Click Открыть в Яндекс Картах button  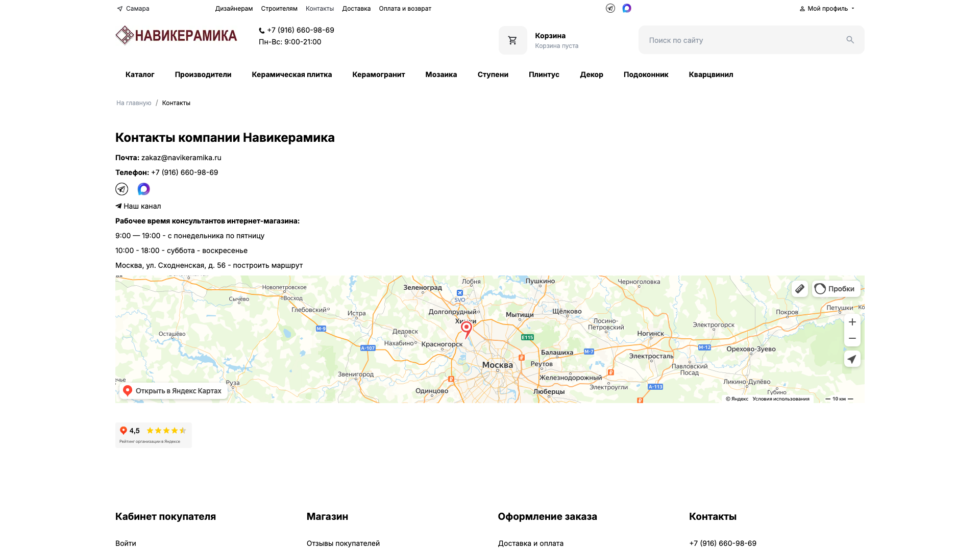coord(174,391)
